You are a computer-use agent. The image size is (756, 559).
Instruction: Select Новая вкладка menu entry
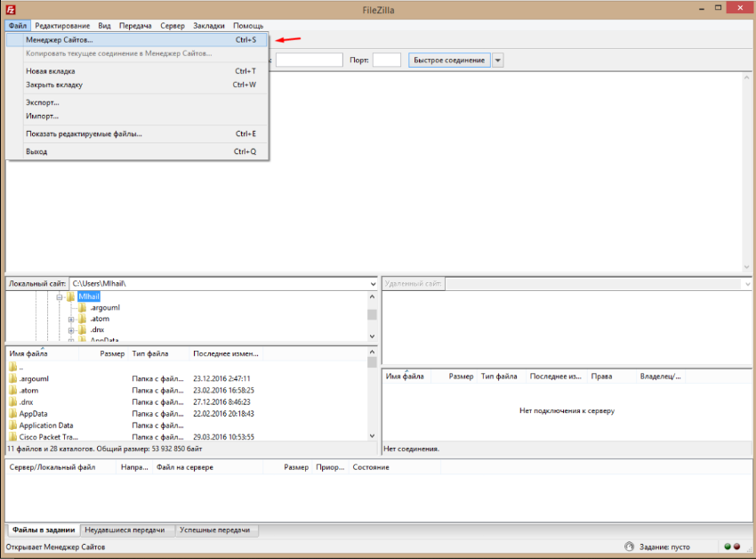[x=137, y=71]
